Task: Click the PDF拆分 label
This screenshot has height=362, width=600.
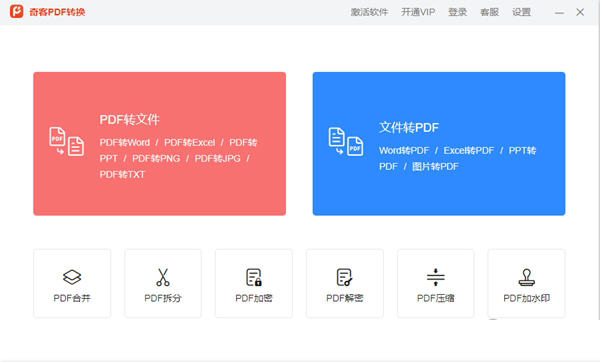Action: click(163, 298)
